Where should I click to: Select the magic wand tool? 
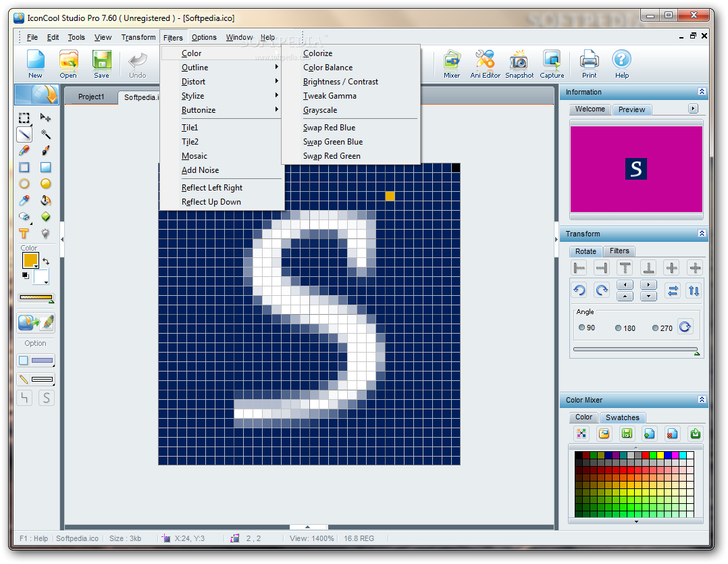45,134
